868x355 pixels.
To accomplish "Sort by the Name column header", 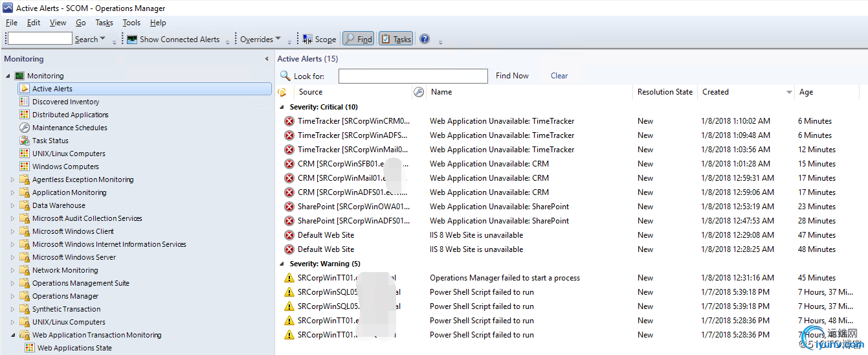I will tap(530, 92).
